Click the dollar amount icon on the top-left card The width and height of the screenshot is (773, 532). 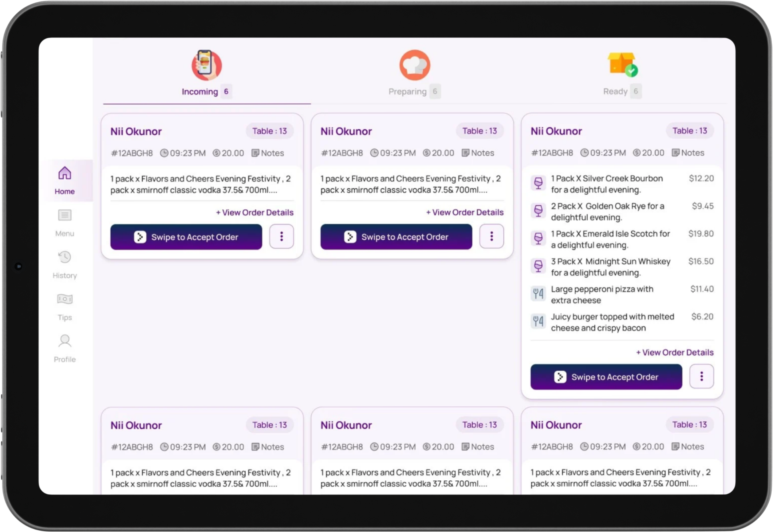pos(217,153)
